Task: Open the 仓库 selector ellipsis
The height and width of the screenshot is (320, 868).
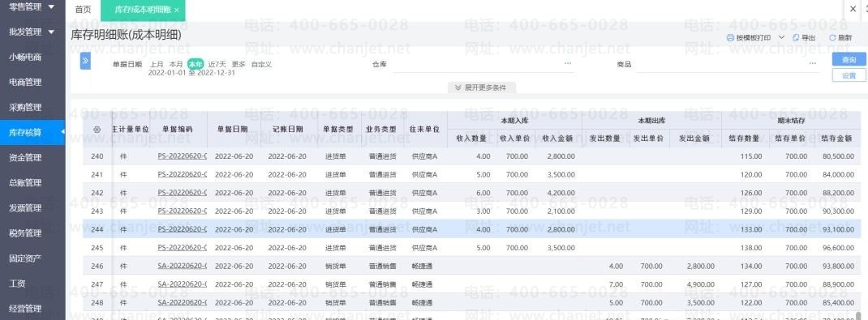Action: [567, 63]
